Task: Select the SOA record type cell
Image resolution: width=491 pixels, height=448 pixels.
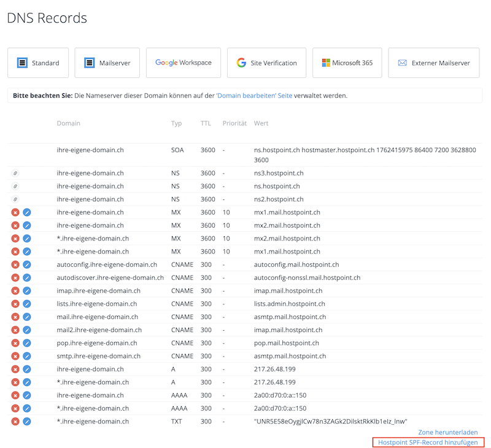Action: pos(177,150)
